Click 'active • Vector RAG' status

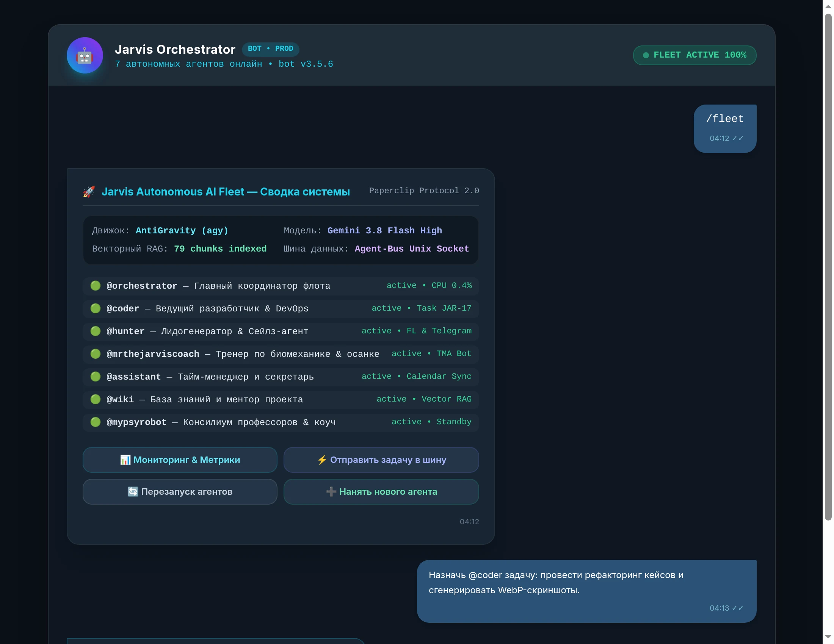(424, 399)
